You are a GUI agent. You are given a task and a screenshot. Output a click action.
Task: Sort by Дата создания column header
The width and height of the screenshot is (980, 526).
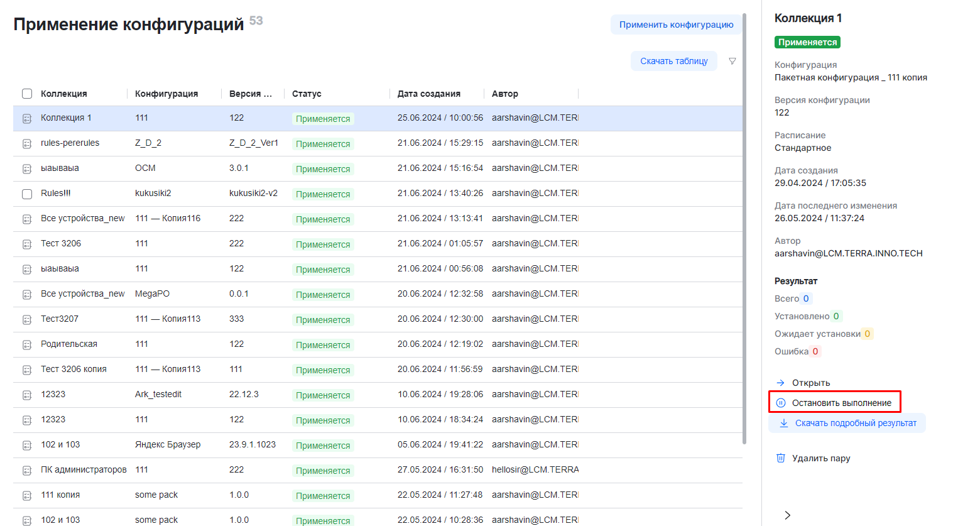(428, 94)
